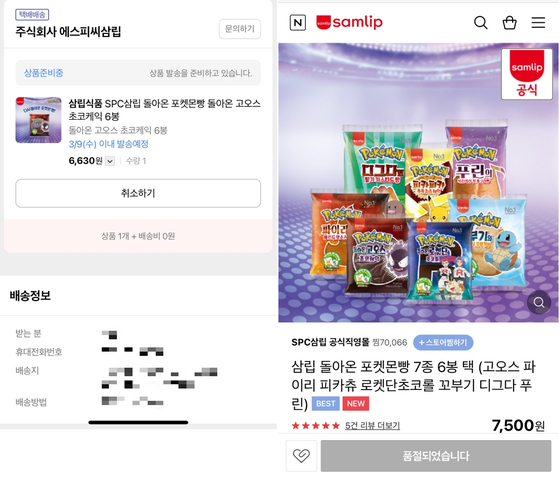Screen dimensions: 560x477
Task: Tap the samlip store logo
Action: coord(349,22)
